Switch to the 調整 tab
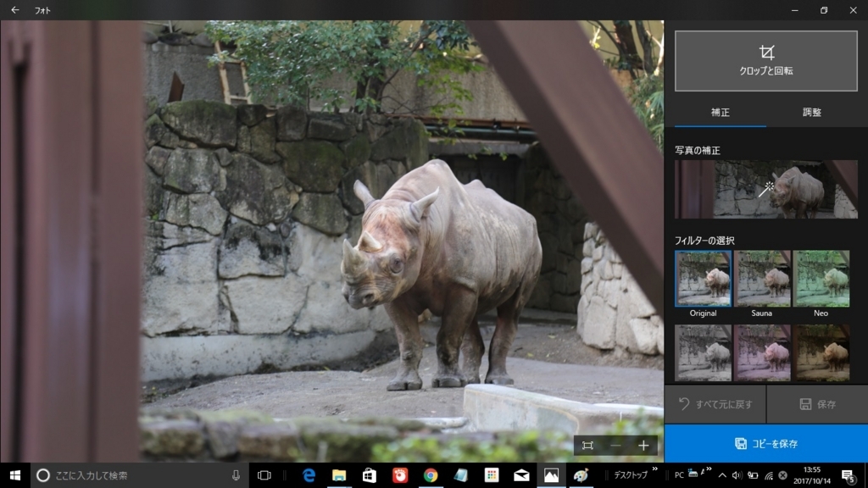Screen dimensions: 868x488 pos(811,113)
